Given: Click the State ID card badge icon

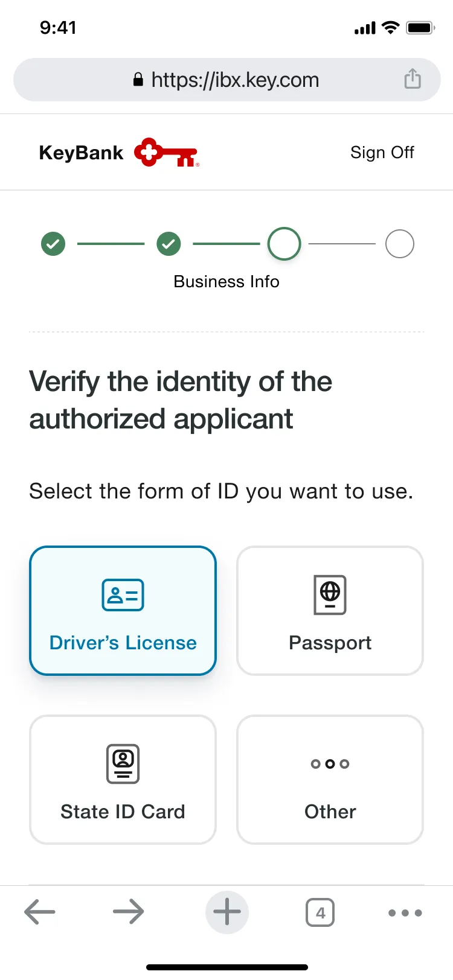Looking at the screenshot, I should [123, 764].
